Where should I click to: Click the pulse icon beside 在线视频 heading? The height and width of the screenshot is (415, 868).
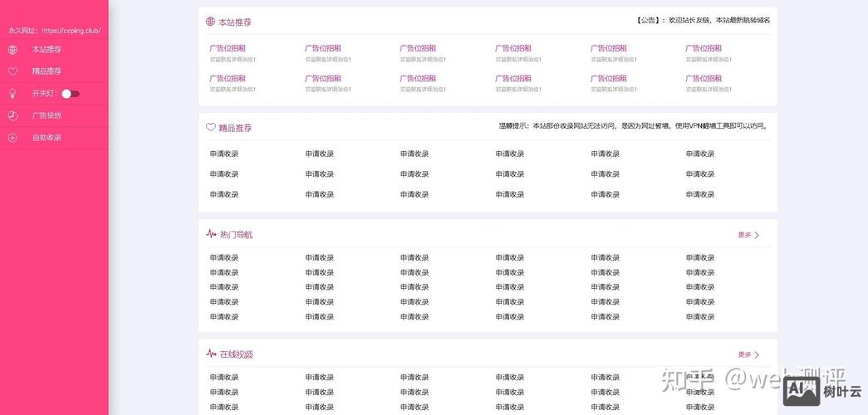[x=211, y=353]
